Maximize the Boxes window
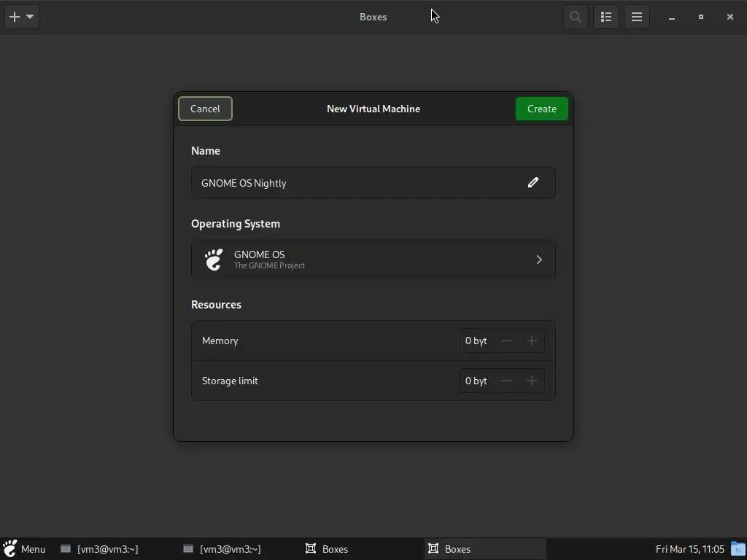 click(701, 17)
